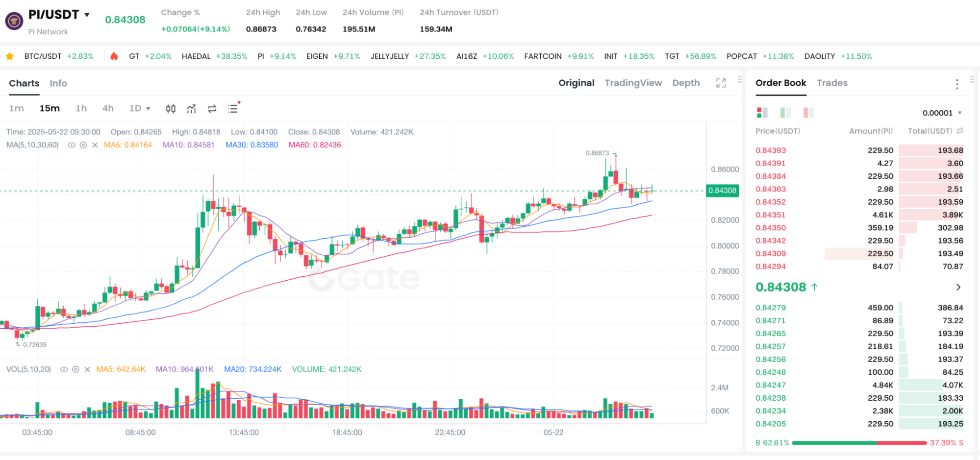Show sell-only order book view icon
Viewport: 980px width, 460px height.
click(x=808, y=113)
